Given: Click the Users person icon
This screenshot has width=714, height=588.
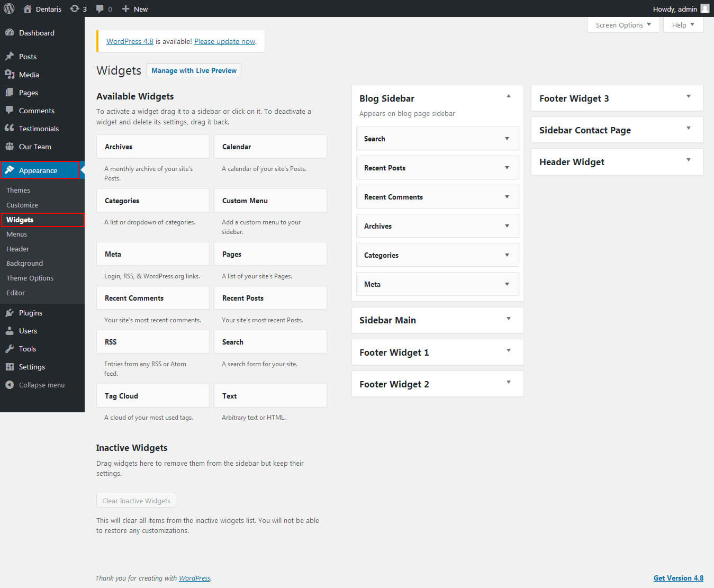Looking at the screenshot, I should [10, 330].
